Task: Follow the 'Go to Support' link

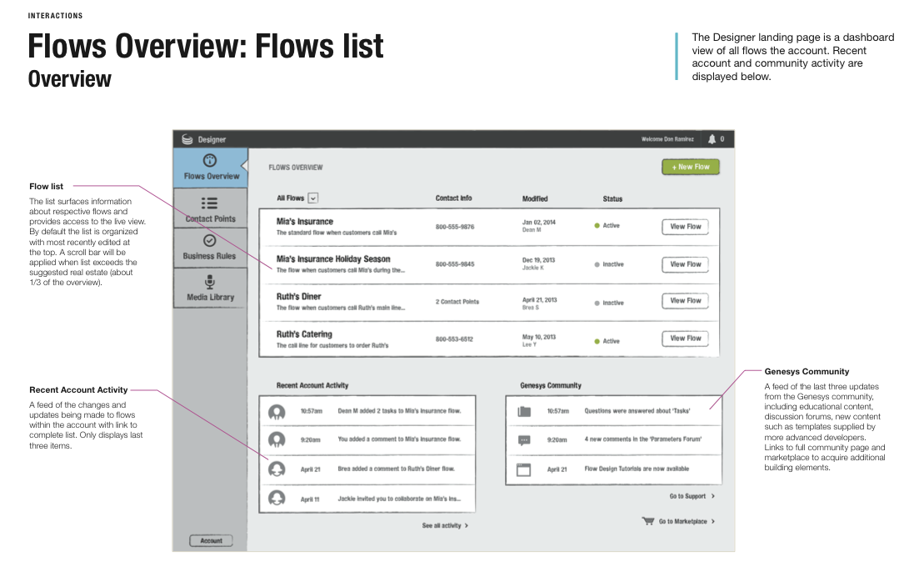Action: tap(692, 496)
